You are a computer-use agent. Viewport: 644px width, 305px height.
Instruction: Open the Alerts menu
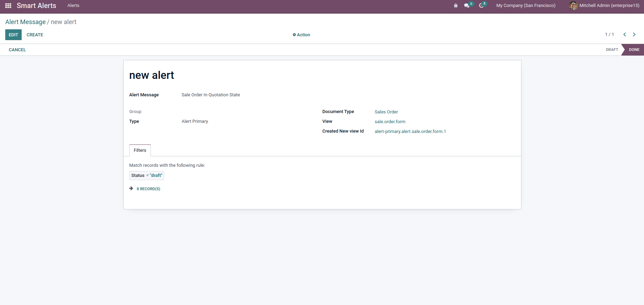[73, 6]
